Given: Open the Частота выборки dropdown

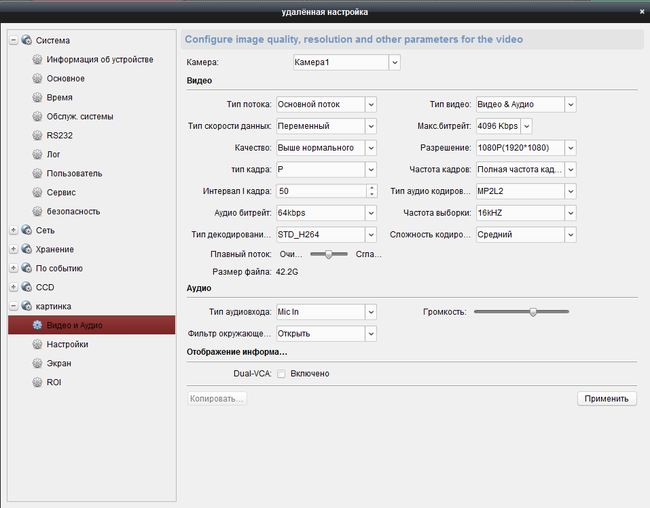Looking at the screenshot, I should tap(570, 213).
